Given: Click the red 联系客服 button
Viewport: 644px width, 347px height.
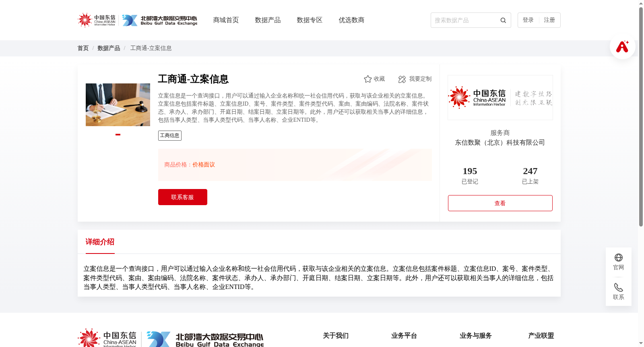Looking at the screenshot, I should [183, 197].
